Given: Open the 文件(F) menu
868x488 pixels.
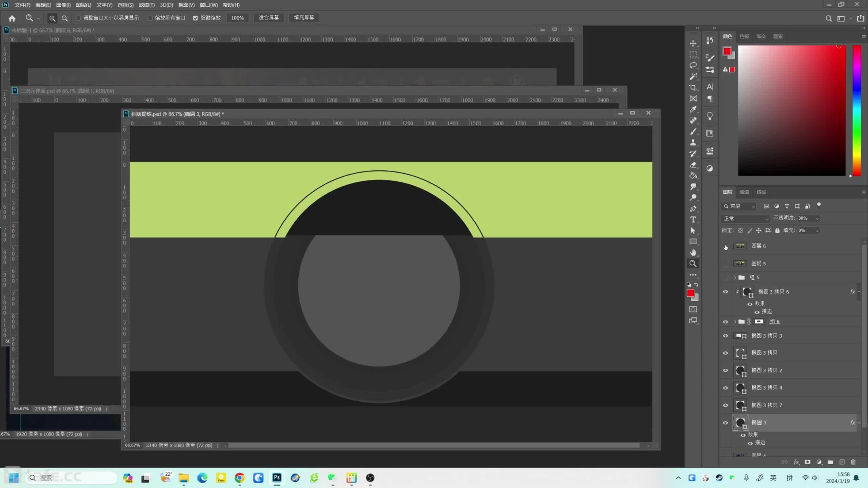Looking at the screenshot, I should point(22,5).
